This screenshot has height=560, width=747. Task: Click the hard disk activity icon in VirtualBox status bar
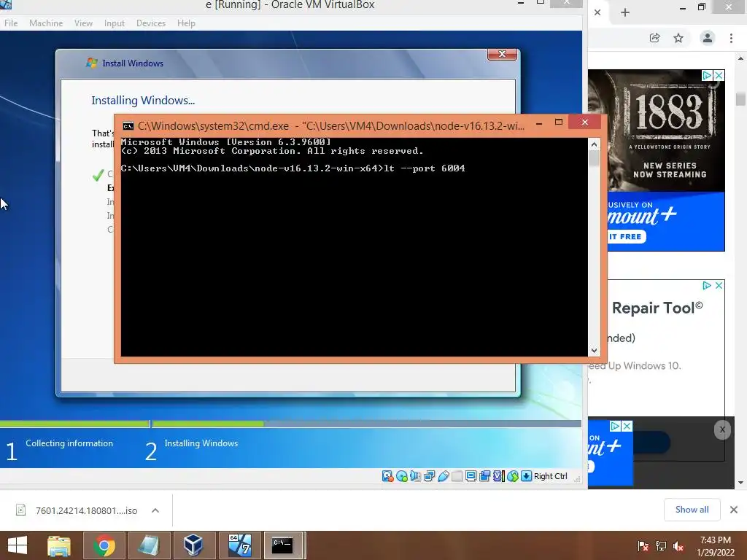click(x=388, y=476)
